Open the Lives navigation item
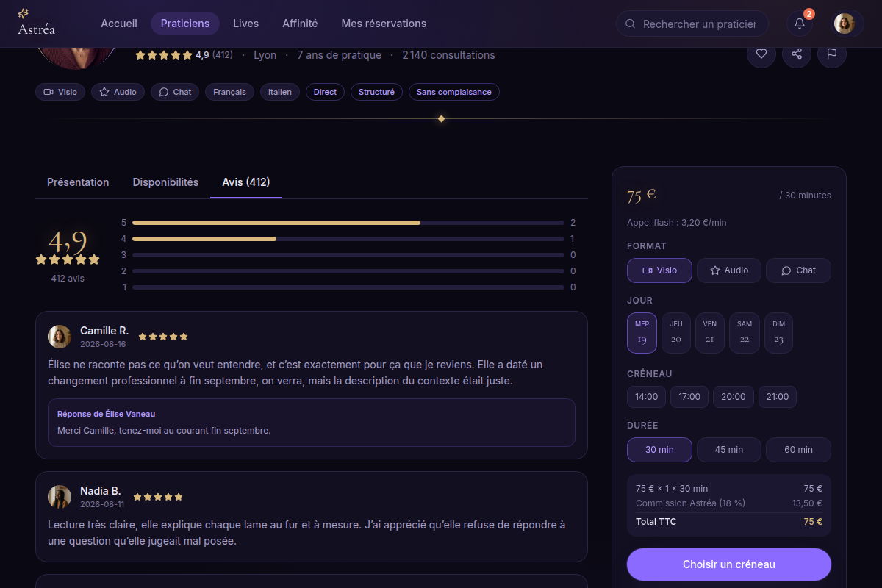882x588 pixels. pos(245,24)
